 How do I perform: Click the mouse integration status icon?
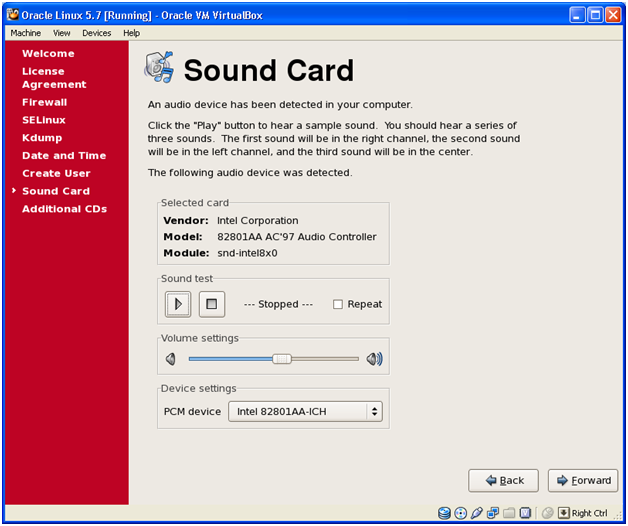click(547, 513)
